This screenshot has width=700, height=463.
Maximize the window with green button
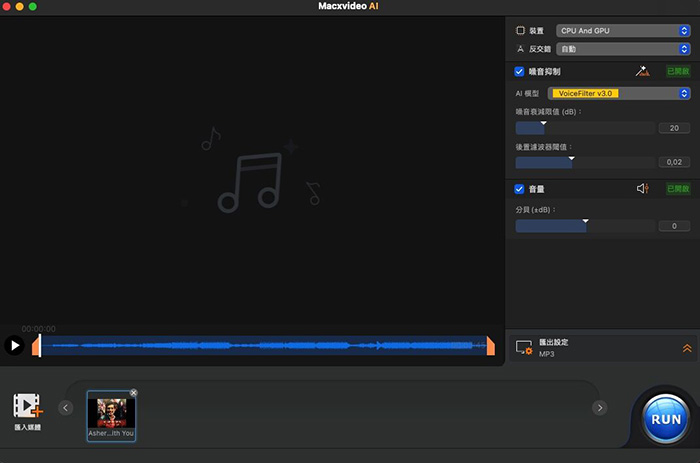pyautogui.click(x=33, y=6)
